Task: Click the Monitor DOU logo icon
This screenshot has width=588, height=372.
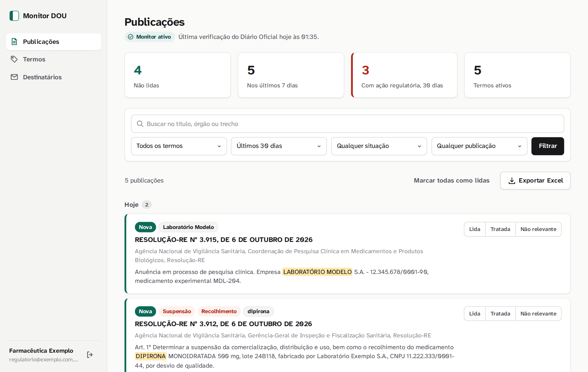Action: [x=14, y=16]
